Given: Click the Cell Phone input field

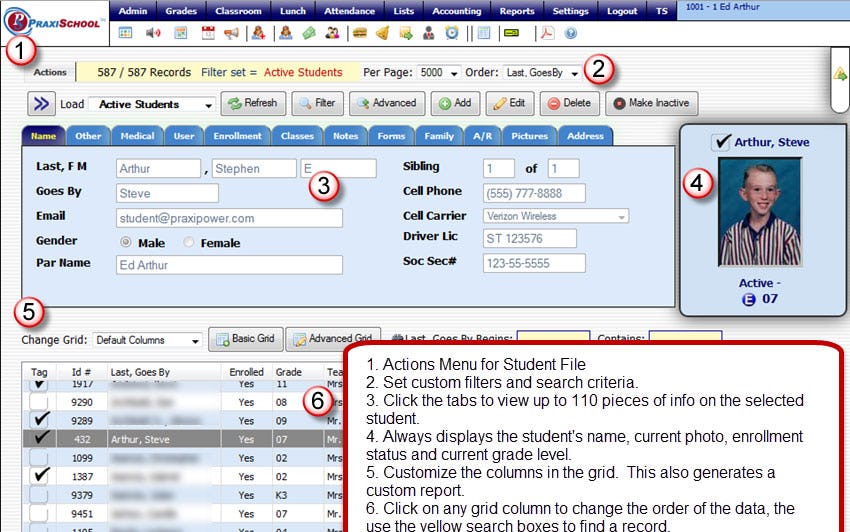Looking at the screenshot, I should (x=534, y=193).
